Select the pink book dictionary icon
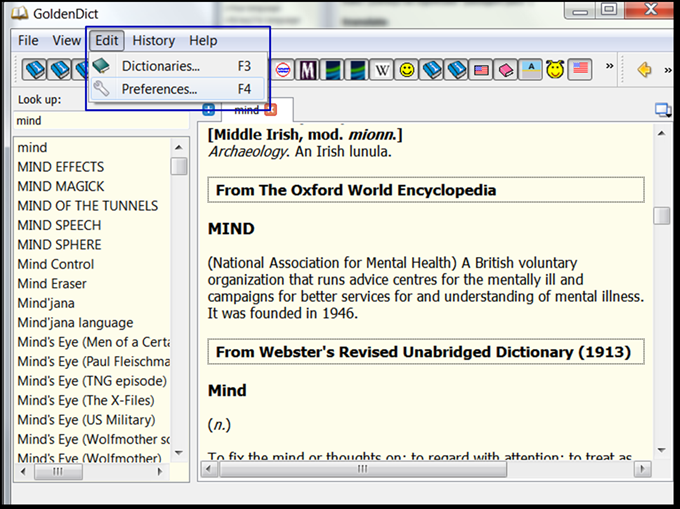The height and width of the screenshot is (509, 680). pyautogui.click(x=506, y=70)
